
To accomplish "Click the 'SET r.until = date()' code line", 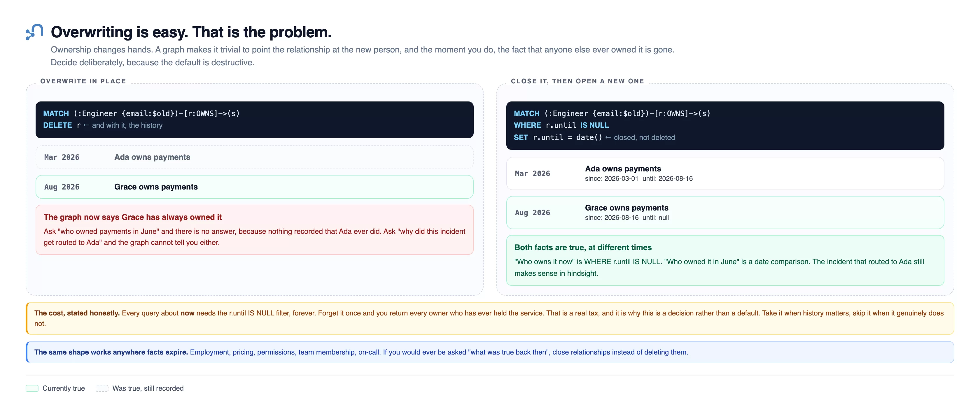I will (558, 137).
